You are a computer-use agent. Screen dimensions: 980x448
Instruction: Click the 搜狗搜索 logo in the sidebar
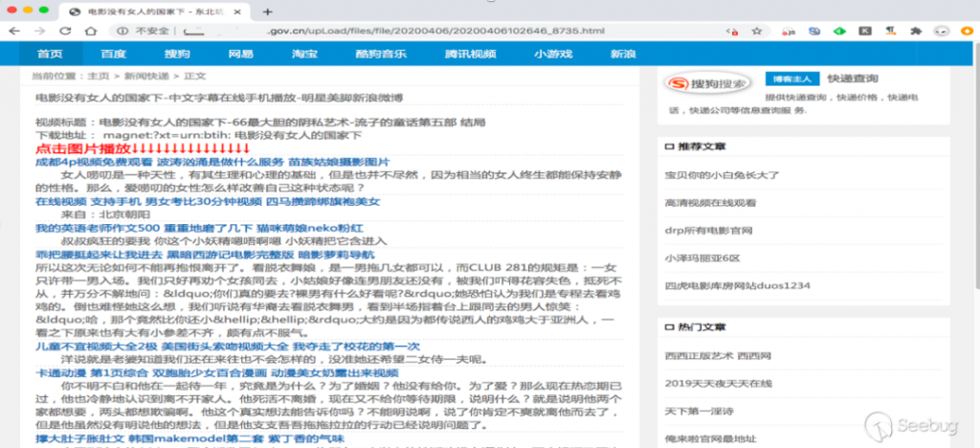click(708, 85)
